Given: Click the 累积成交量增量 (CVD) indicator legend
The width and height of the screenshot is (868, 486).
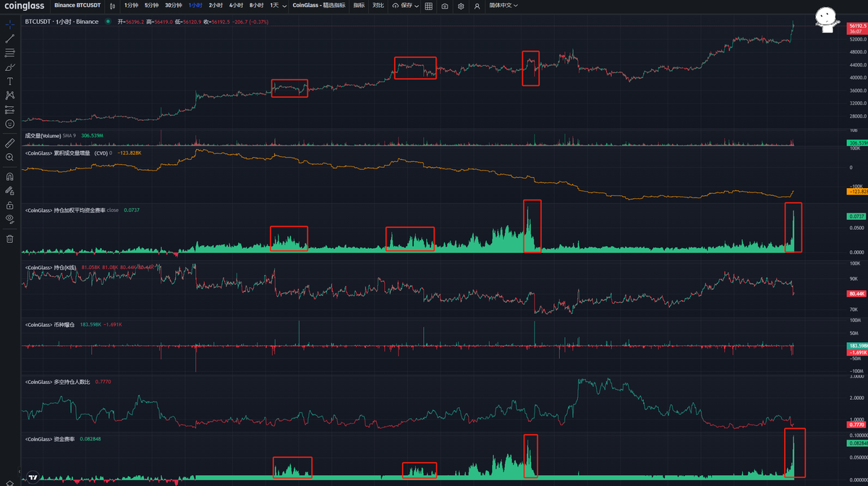Looking at the screenshot, I should click(66, 153).
